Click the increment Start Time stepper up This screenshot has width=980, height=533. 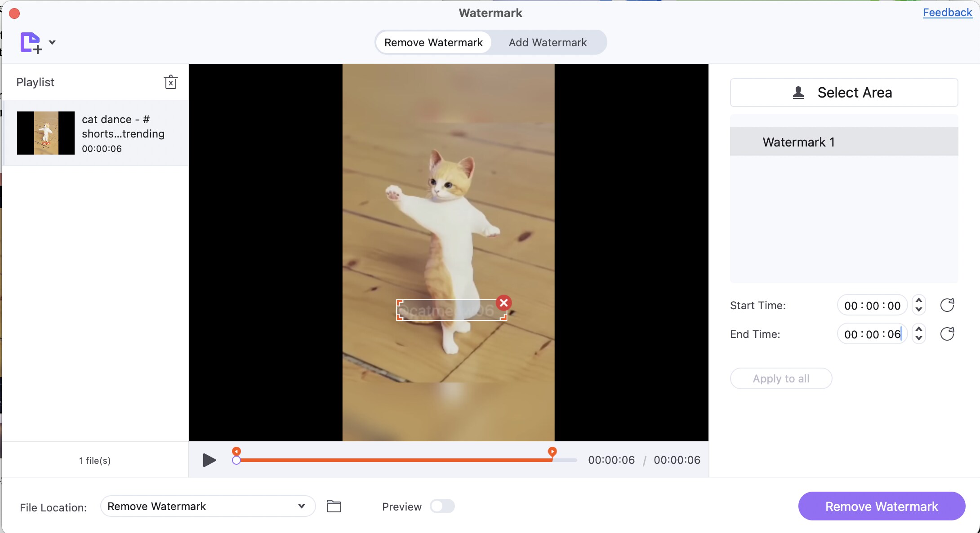(x=919, y=300)
